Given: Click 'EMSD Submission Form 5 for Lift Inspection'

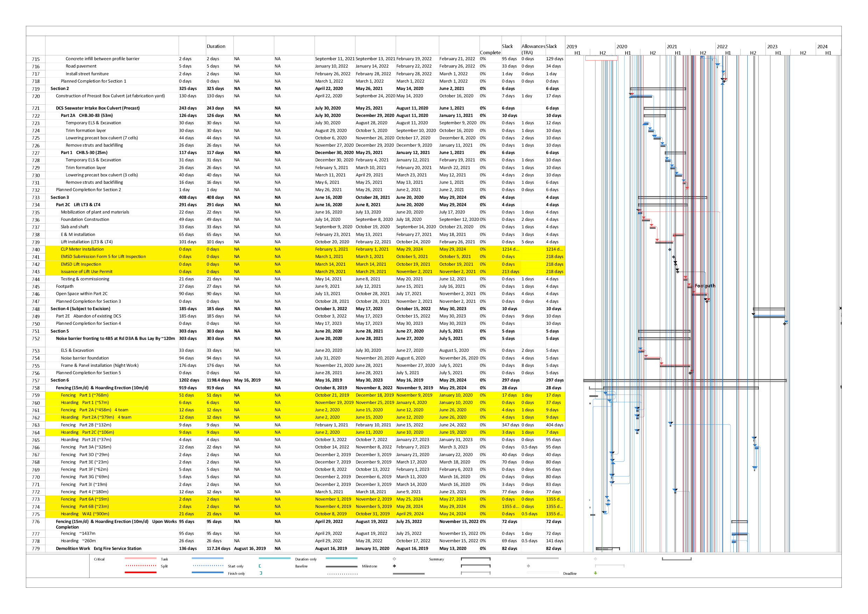Looking at the screenshot, I should pos(103,257).
